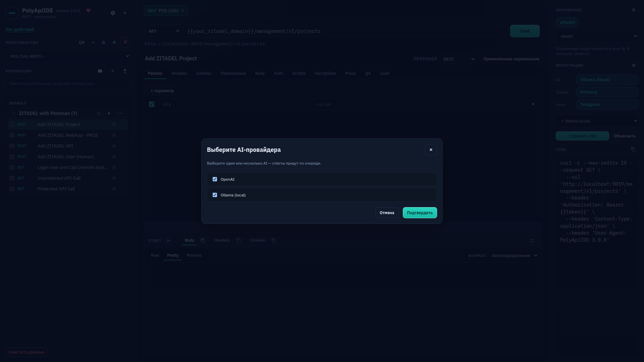Switch to the Scripts tab
This screenshot has width=644, height=362.
[x=299, y=73]
